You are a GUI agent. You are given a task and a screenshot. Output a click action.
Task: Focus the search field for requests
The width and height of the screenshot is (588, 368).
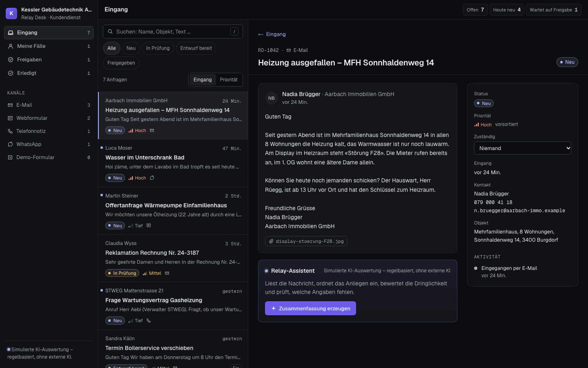[x=173, y=31]
